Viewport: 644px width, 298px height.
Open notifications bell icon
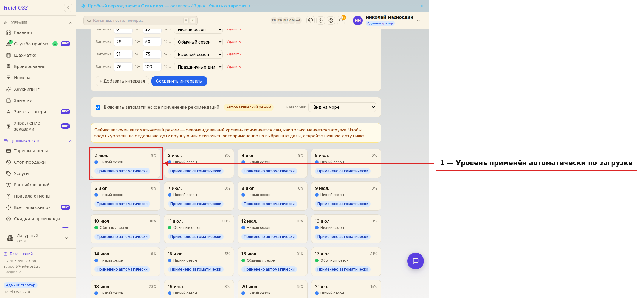341,20
